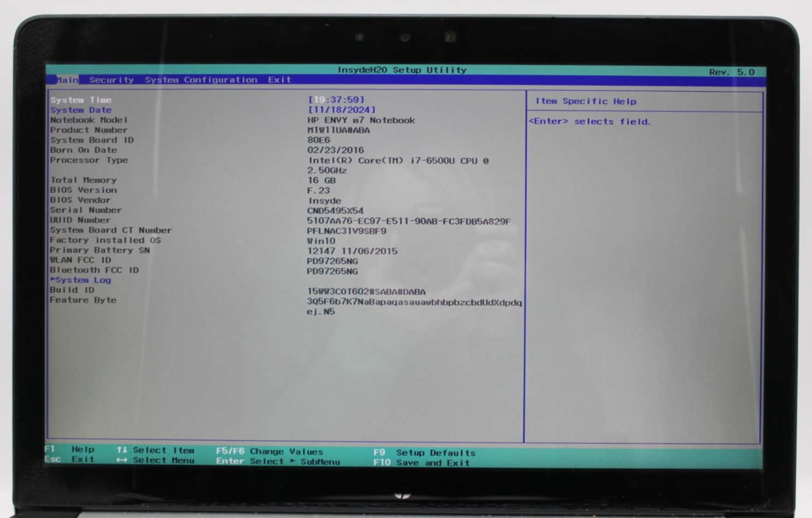Viewport: 812px width, 518px height.
Task: Click the WLAN FCC ID label
Action: click(80, 260)
